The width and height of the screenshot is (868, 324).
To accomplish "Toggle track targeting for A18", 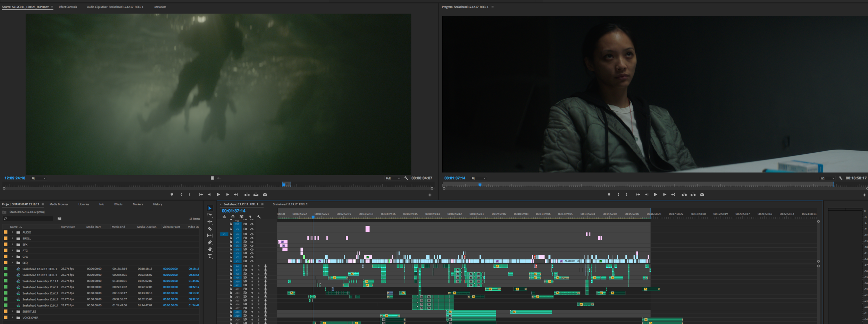I will coord(237,312).
